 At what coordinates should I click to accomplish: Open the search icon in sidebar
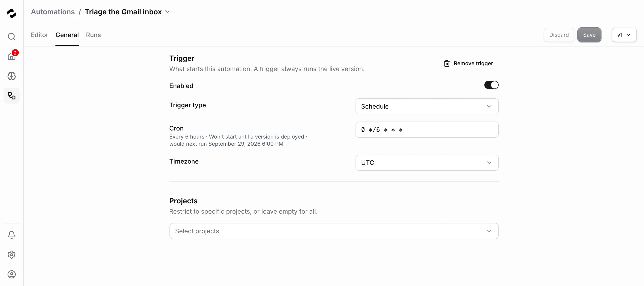pos(11,37)
